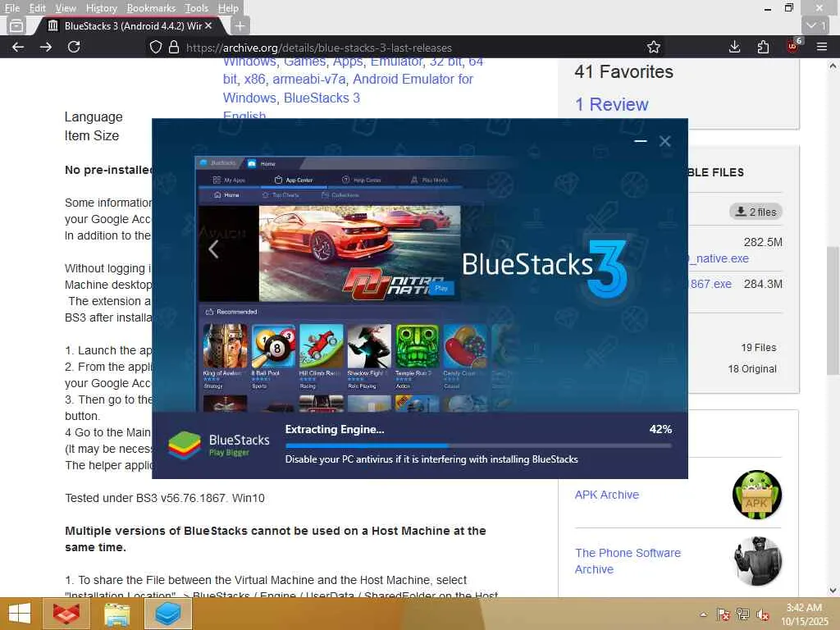Click the Action Center flag tray icon
The width and height of the screenshot is (840, 630).
tap(723, 614)
